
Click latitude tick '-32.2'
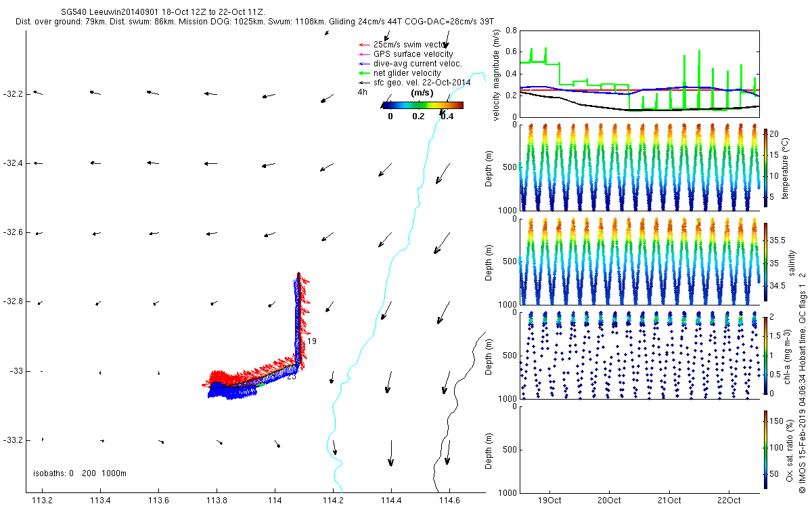(13, 93)
